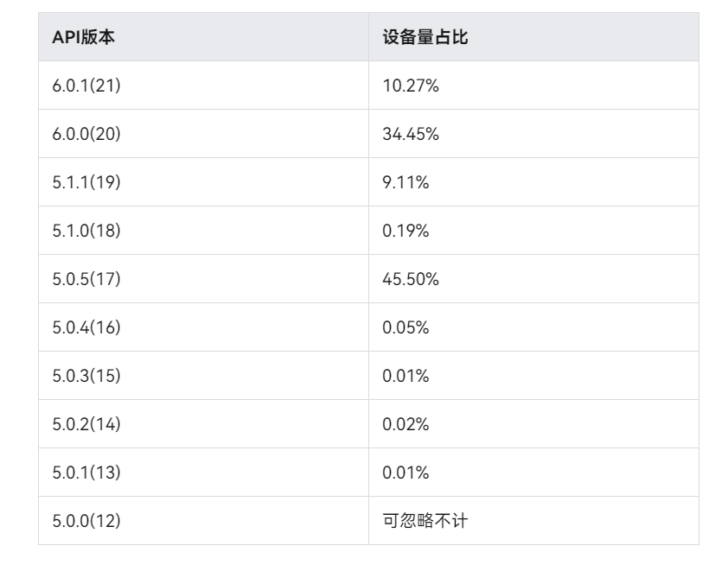Select the 5.1.1(19) version cell
Viewport: 728px width, 584px height.
[x=86, y=182]
